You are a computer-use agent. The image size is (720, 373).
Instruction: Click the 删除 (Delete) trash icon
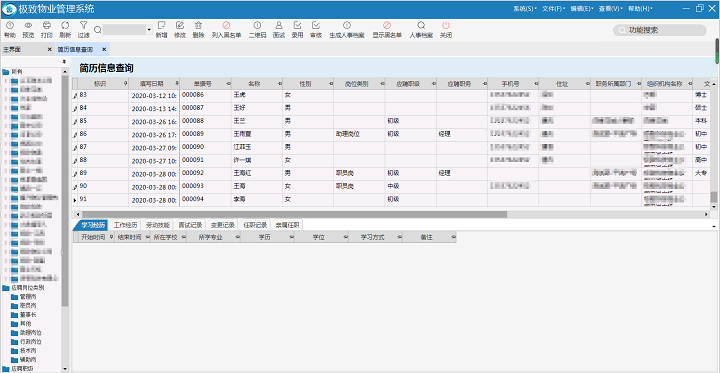pos(198,26)
